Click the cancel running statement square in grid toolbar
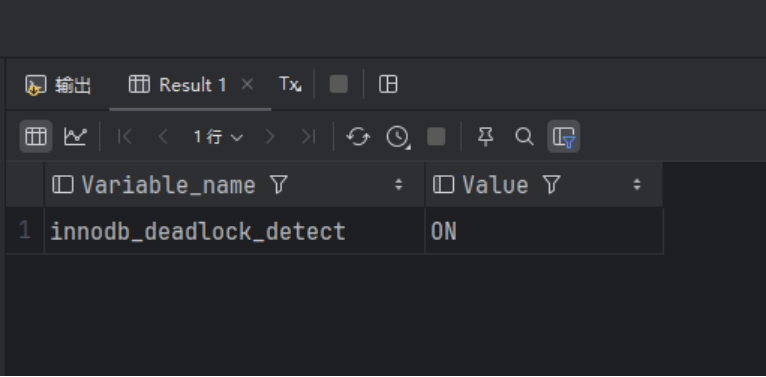This screenshot has height=377, width=766. pyautogui.click(x=436, y=136)
